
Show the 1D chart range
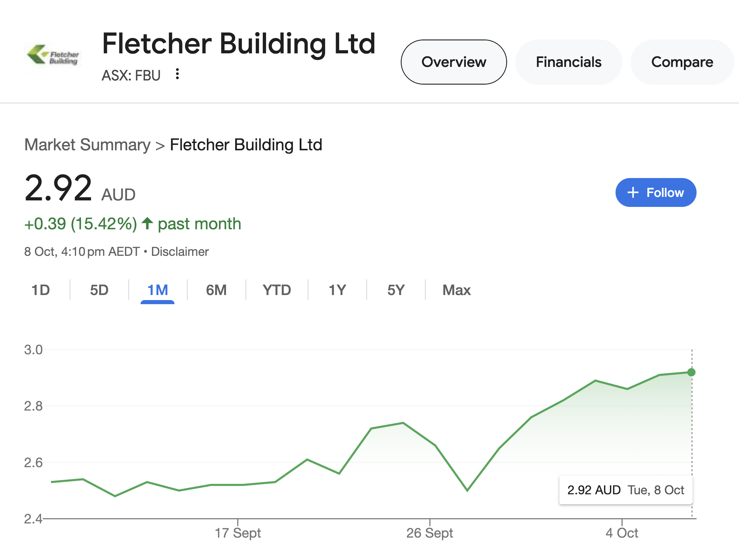(x=41, y=290)
